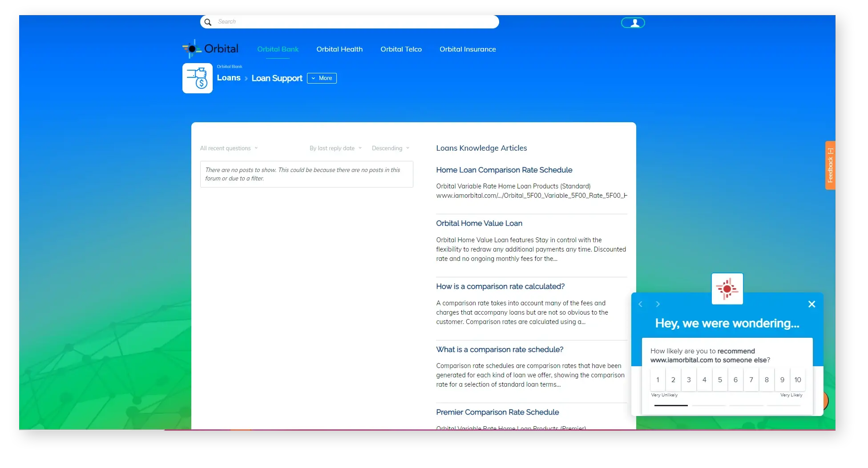The image size is (868, 468).
Task: Open the By last reply date sorter
Action: pyautogui.click(x=335, y=148)
